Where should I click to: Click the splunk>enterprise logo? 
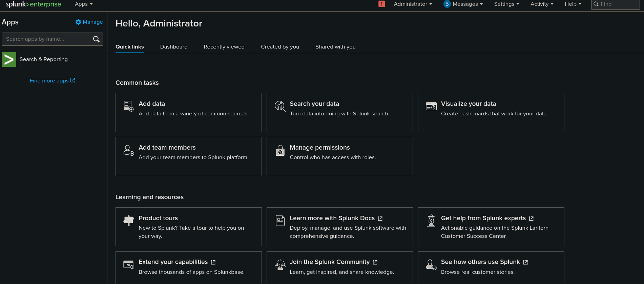[34, 4]
